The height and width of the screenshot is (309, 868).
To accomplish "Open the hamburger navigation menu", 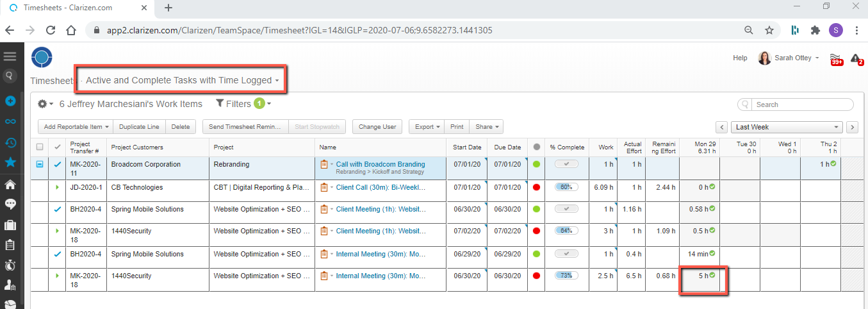I will 10,56.
